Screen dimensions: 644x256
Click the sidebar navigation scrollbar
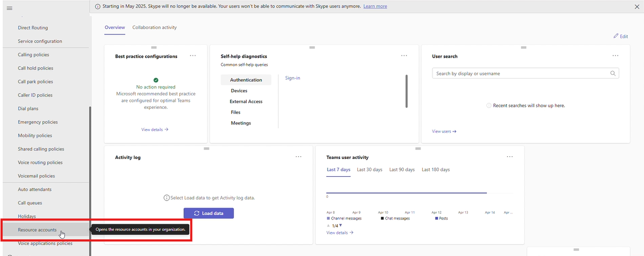pos(90,181)
